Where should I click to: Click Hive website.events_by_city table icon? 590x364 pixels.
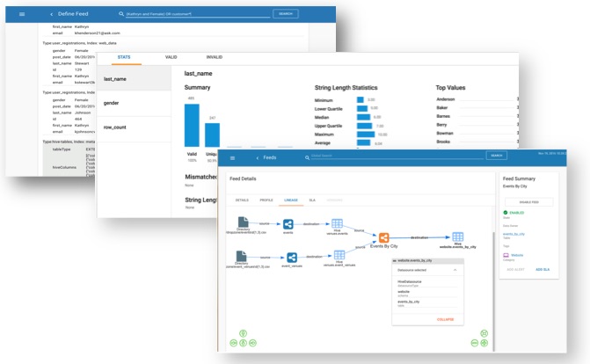click(x=457, y=237)
